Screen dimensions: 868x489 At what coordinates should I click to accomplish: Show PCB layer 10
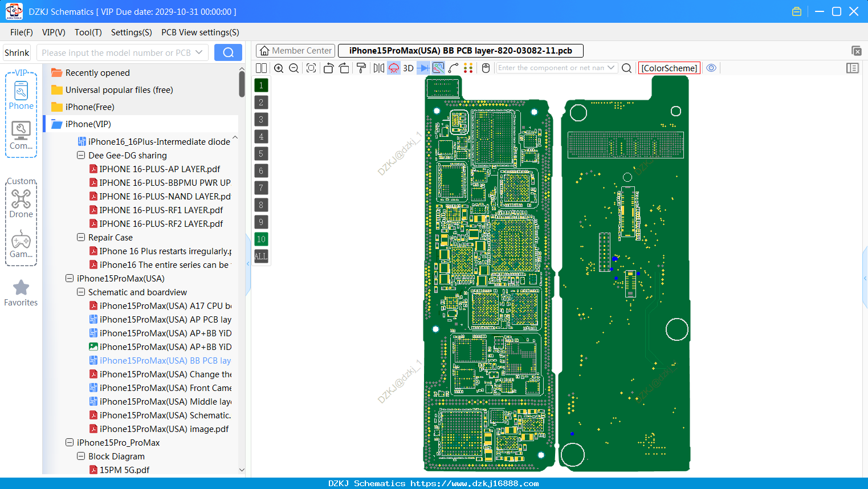click(261, 239)
